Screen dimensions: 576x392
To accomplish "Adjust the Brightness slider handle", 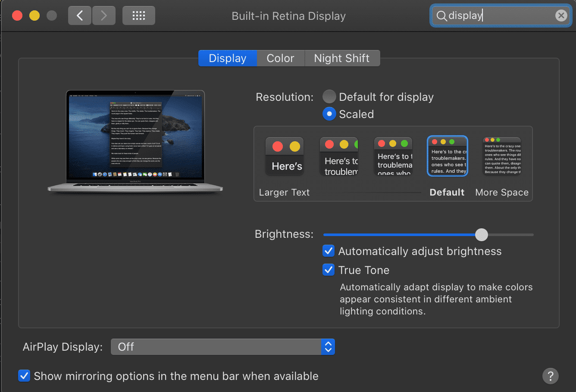I will coord(482,235).
